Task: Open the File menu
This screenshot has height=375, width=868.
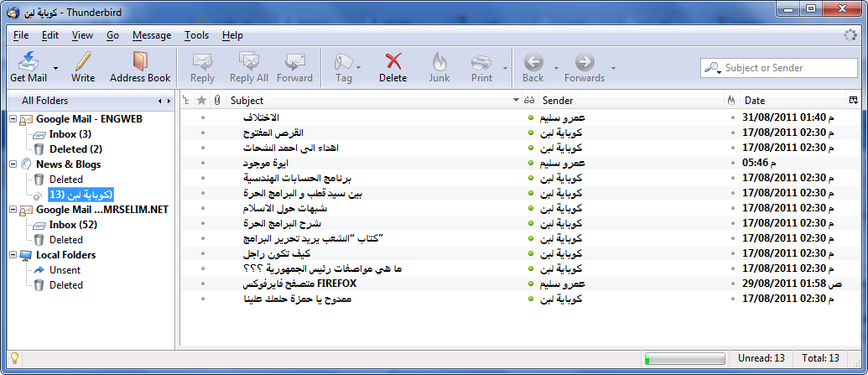Action: [x=21, y=35]
